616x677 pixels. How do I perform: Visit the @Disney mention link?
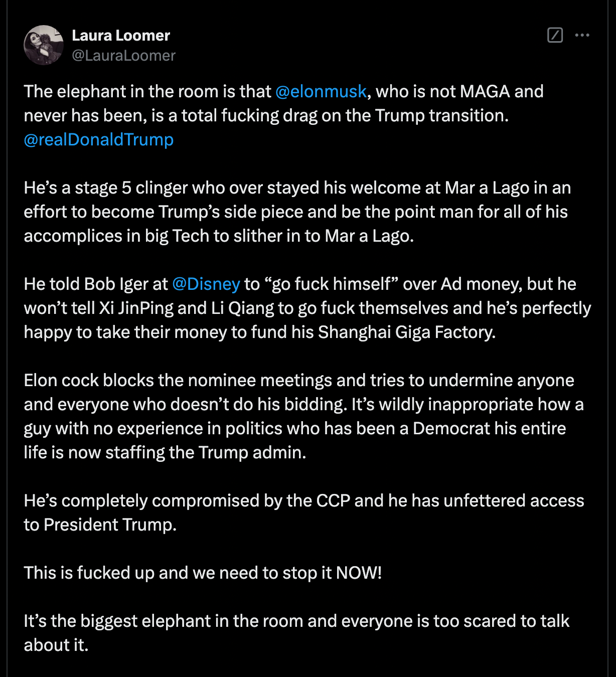(x=206, y=284)
